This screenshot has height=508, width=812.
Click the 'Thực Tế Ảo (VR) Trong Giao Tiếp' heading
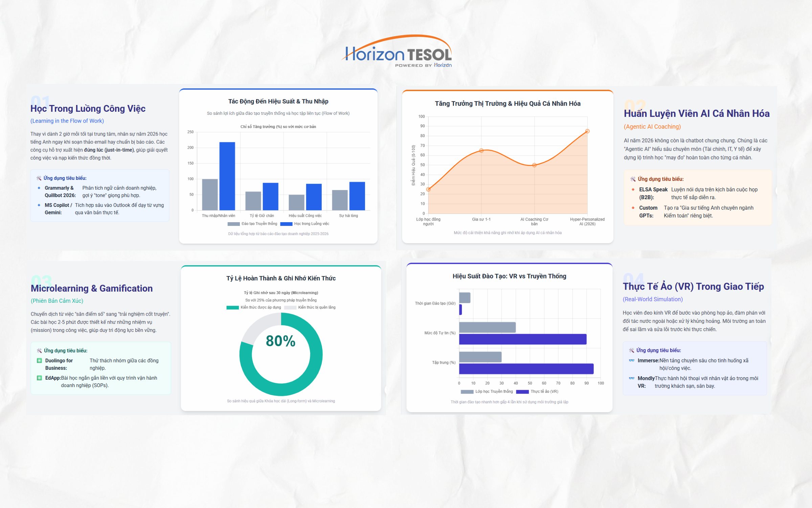(693, 287)
